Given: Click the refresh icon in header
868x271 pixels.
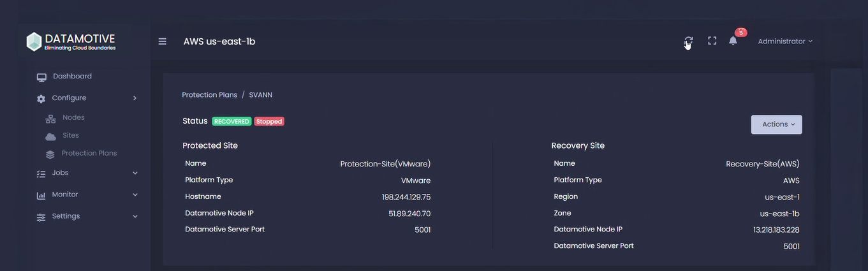Looking at the screenshot, I should (688, 41).
